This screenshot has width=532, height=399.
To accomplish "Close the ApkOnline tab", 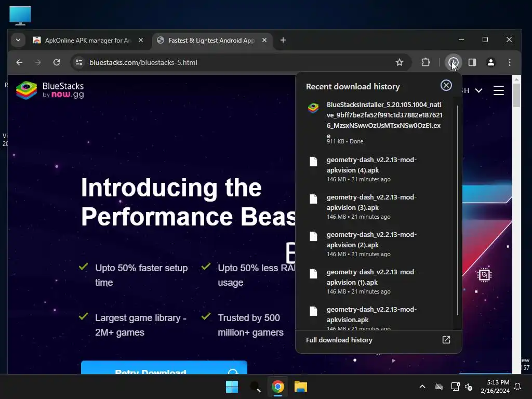I will 141,40.
